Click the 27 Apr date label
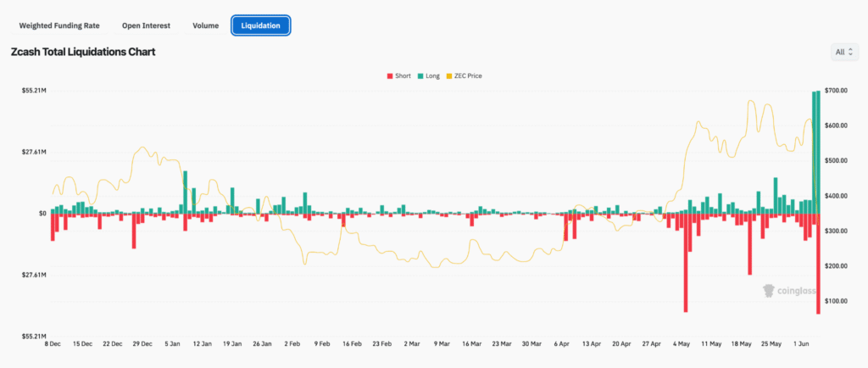Screen dimensions: 868x368 coord(651,343)
